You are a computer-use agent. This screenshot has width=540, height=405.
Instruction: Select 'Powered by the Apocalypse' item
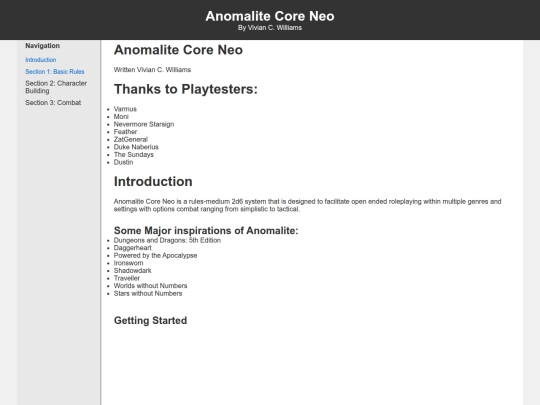pos(155,255)
